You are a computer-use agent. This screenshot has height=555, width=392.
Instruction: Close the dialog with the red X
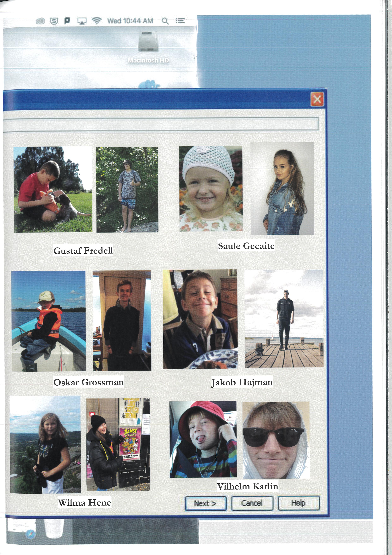(x=317, y=99)
